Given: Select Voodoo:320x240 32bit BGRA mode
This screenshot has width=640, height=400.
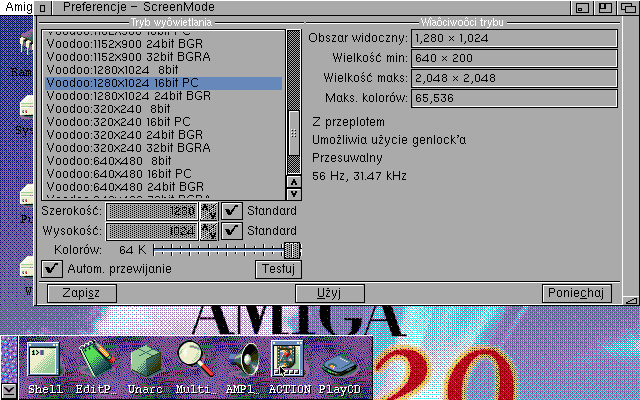Looking at the screenshot, I should pos(163,148).
